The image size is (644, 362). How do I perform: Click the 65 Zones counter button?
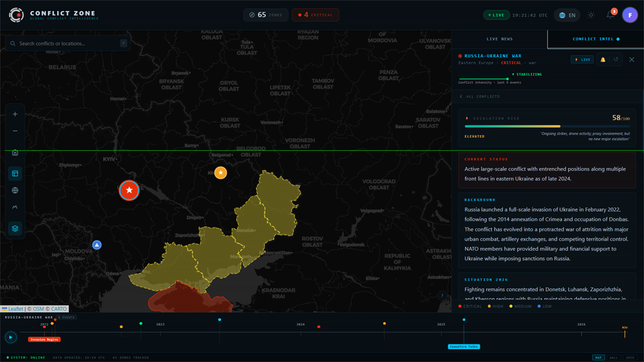266,15
